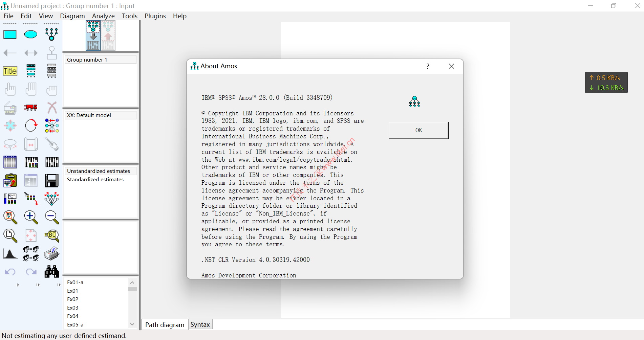Select the draw observed variable rectangle tool

tap(10, 34)
